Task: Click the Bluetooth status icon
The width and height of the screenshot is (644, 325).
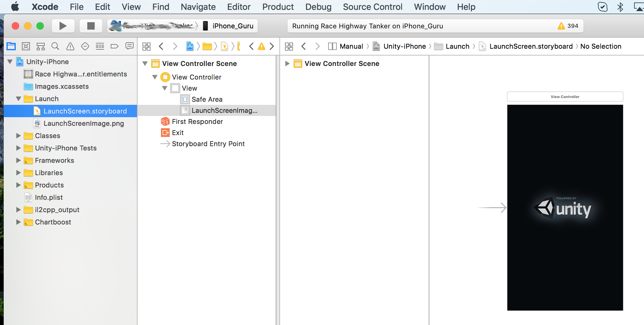Action: (x=620, y=7)
